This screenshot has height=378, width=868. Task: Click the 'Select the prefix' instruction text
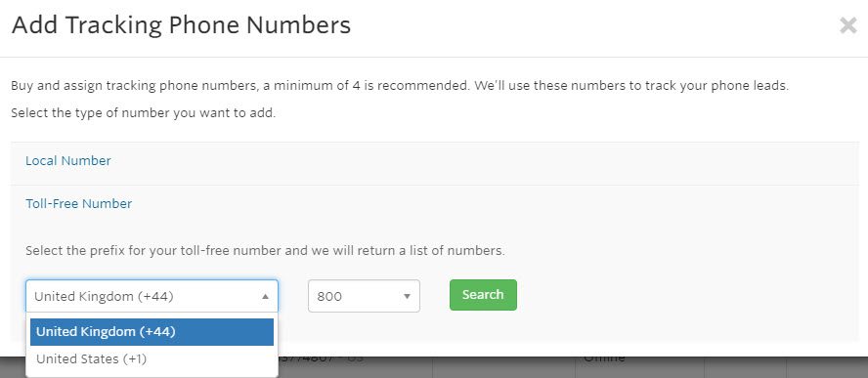pos(265,251)
